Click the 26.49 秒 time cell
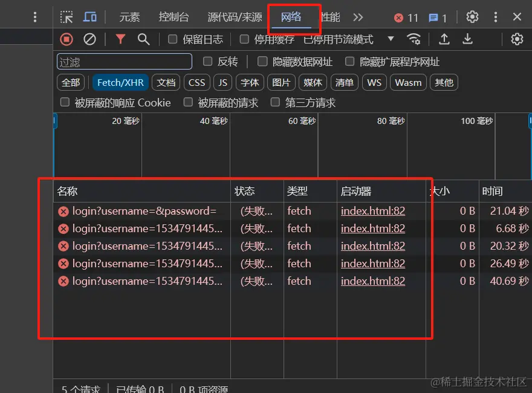Viewport: 532px width, 393px height. [509, 264]
